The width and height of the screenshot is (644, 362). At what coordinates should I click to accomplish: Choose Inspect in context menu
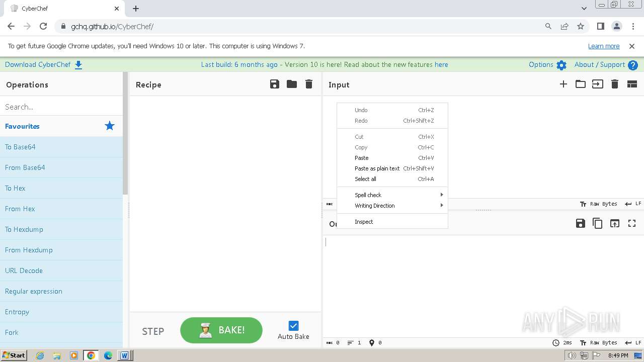coord(392,222)
